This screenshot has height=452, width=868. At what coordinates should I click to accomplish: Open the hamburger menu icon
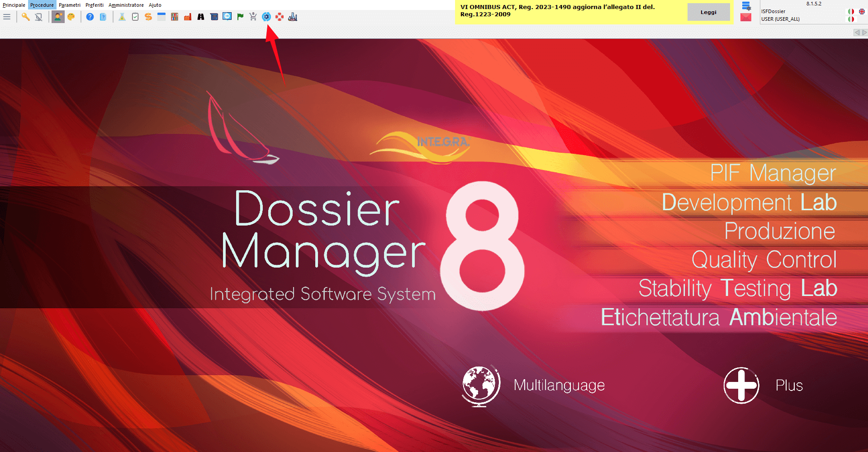7,17
